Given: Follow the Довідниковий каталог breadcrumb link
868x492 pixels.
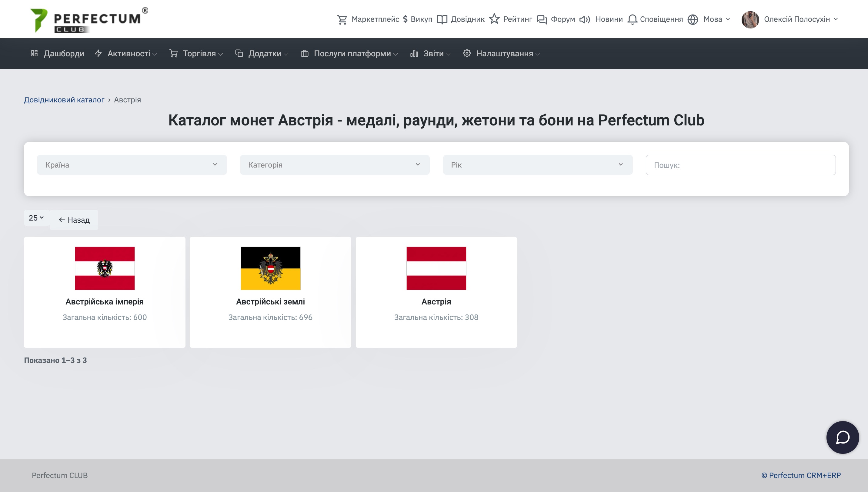Looking at the screenshot, I should pos(64,100).
